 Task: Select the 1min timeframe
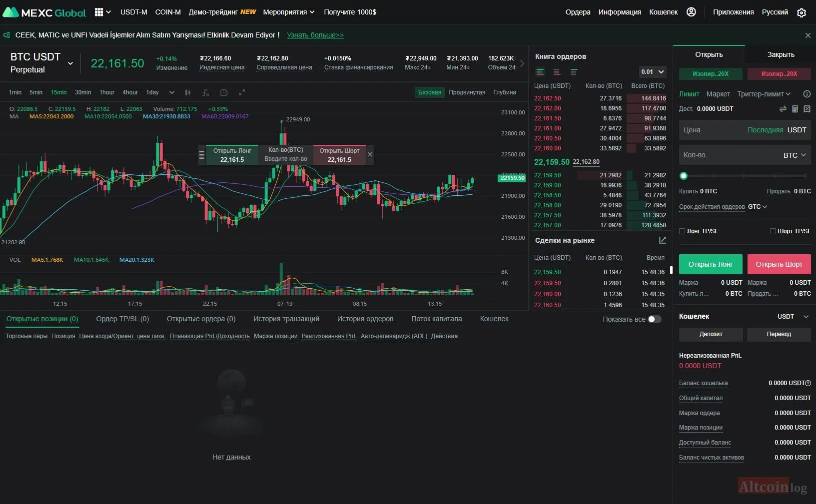pyautogui.click(x=15, y=92)
